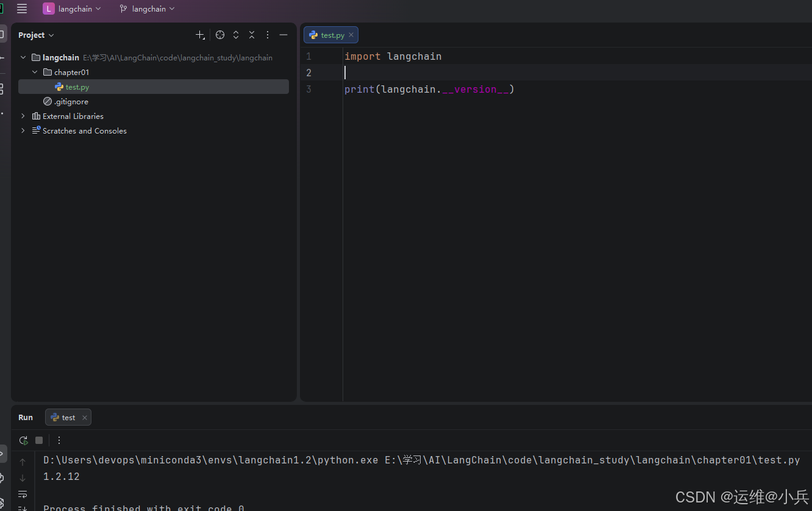The width and height of the screenshot is (812, 511).
Task: Click the Up the stack trace arrow
Action: point(23,462)
